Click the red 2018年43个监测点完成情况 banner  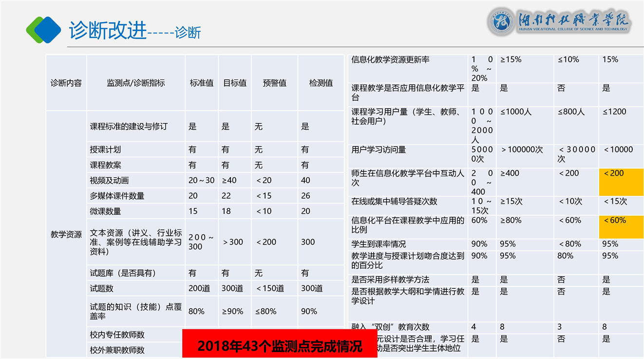(279, 346)
